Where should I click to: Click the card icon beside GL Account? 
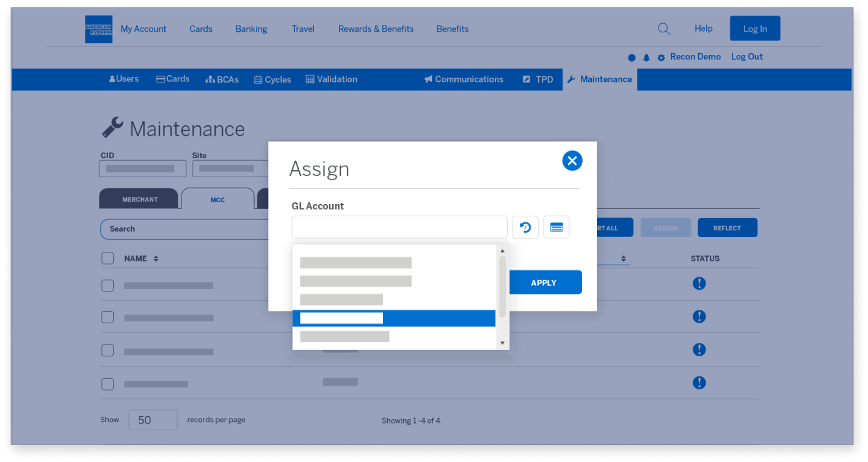[x=556, y=227]
